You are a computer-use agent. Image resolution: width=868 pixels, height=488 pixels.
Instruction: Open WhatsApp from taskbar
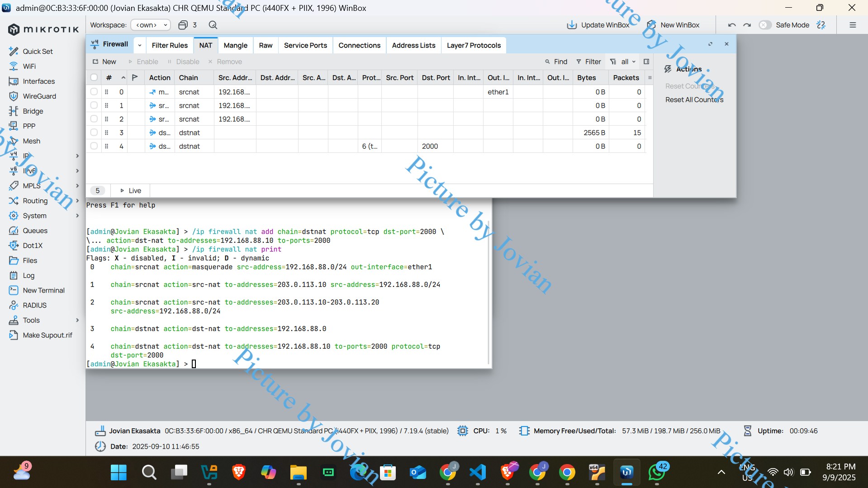coord(657,473)
